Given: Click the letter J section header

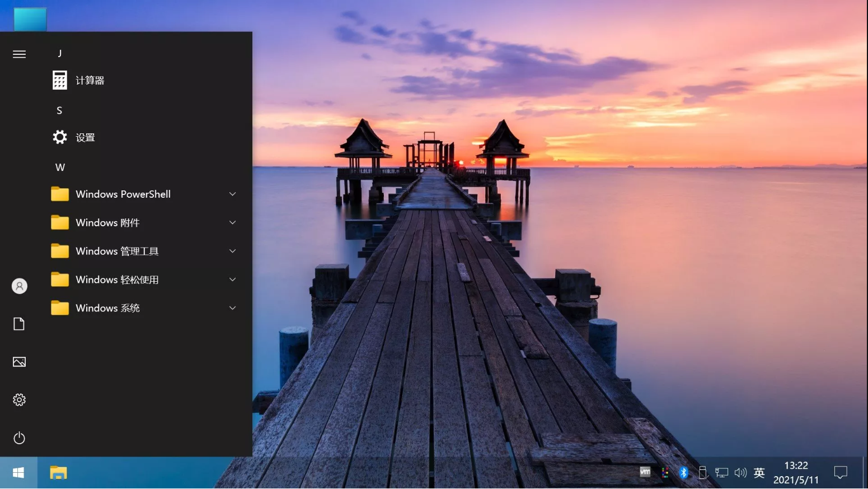Looking at the screenshot, I should tap(60, 53).
